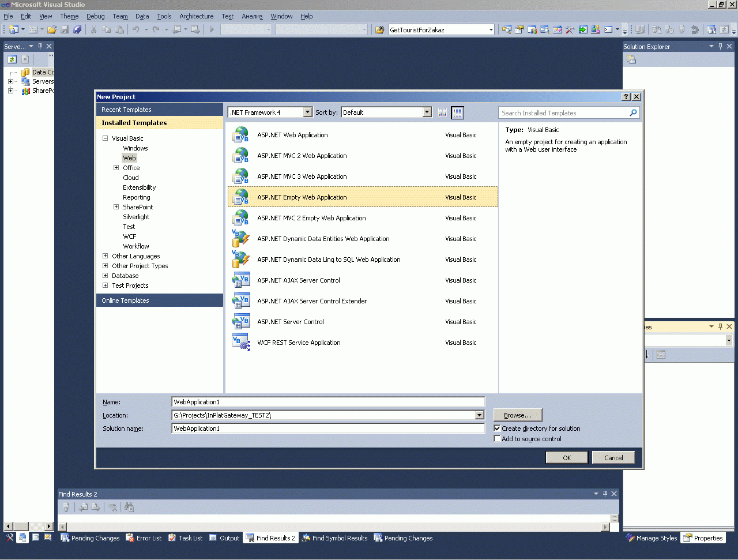Click the Redo arrow icon in the toolbar
This screenshot has height=560, width=738.
point(156,29)
